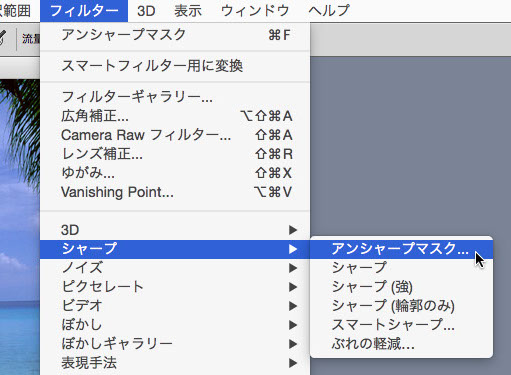Select スマートフィルター用に変換
The width and height of the screenshot is (511, 375).
(x=175, y=66)
